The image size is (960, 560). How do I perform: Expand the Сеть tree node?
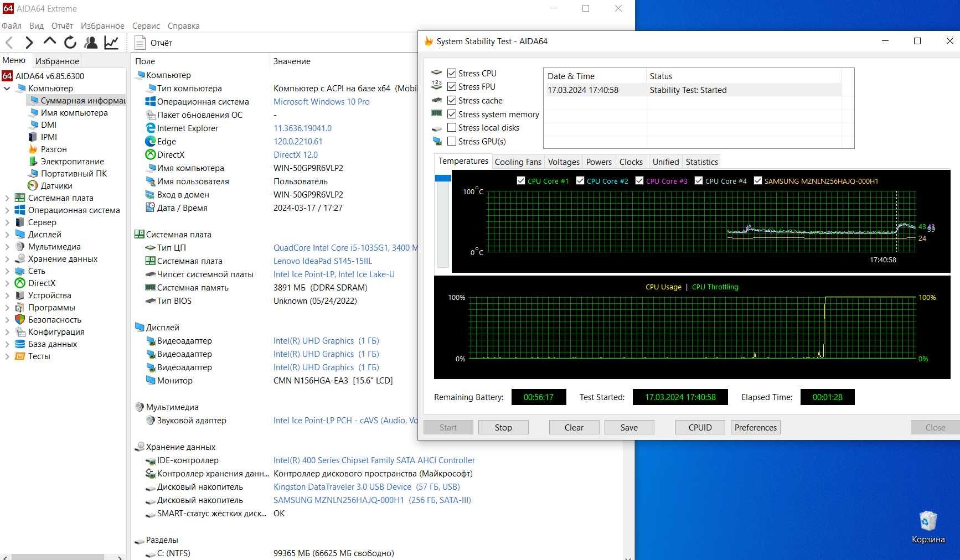7,271
